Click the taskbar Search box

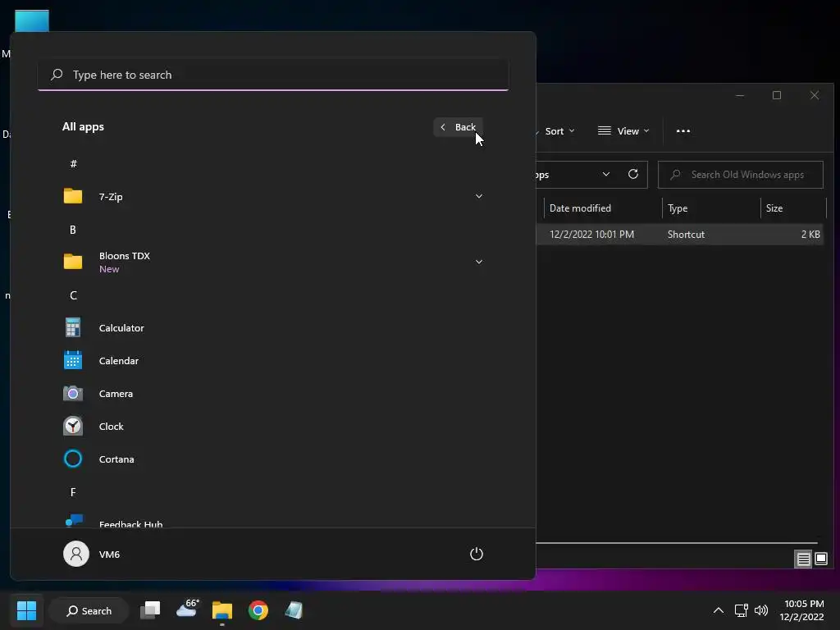tap(89, 610)
